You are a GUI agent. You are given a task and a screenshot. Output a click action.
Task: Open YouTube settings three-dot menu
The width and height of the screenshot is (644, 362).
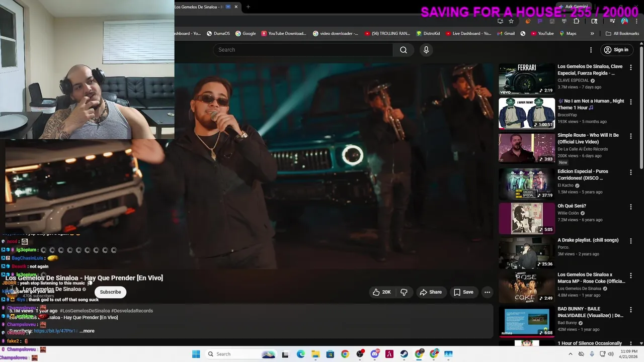point(591,50)
